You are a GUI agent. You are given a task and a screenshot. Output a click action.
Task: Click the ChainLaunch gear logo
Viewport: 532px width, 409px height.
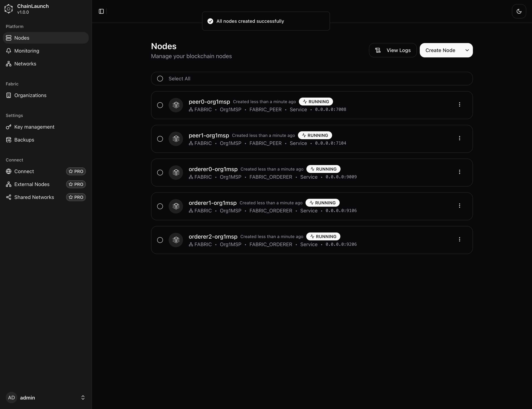(x=9, y=9)
